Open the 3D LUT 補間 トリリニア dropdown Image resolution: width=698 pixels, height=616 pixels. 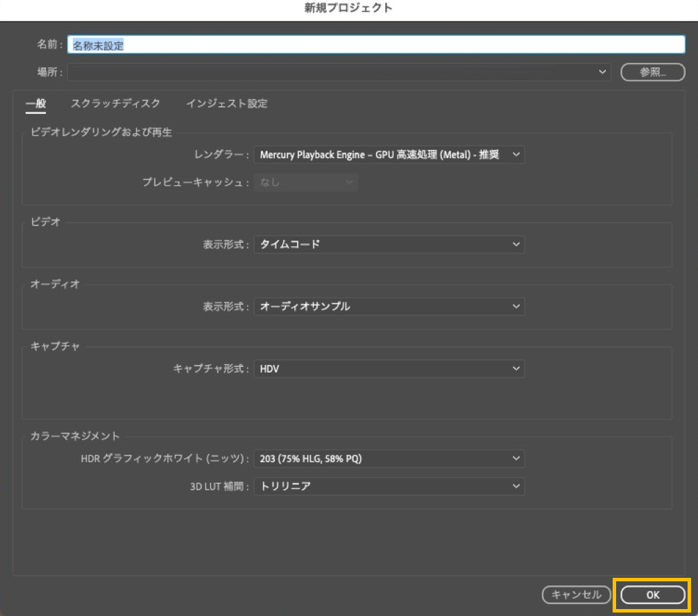(389, 486)
